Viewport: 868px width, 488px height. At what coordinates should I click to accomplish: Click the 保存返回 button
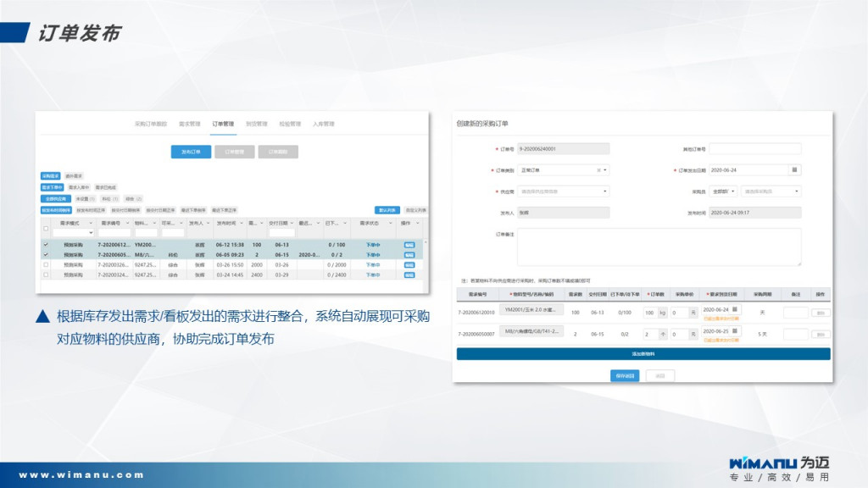625,375
